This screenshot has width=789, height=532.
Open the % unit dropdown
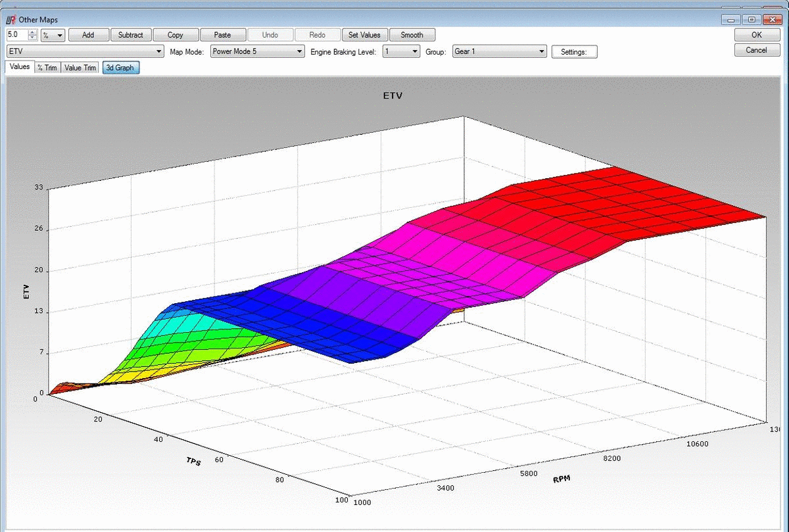click(x=53, y=35)
